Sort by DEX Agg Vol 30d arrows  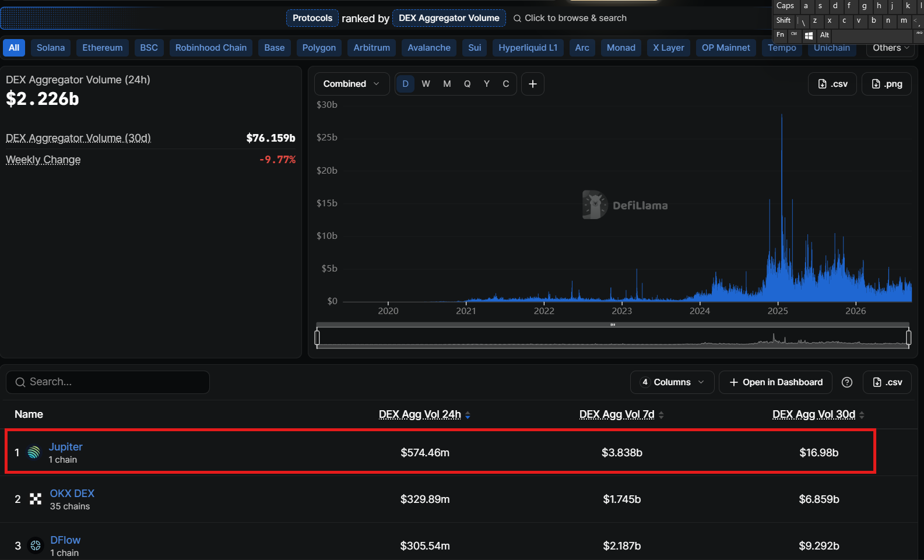tap(862, 415)
